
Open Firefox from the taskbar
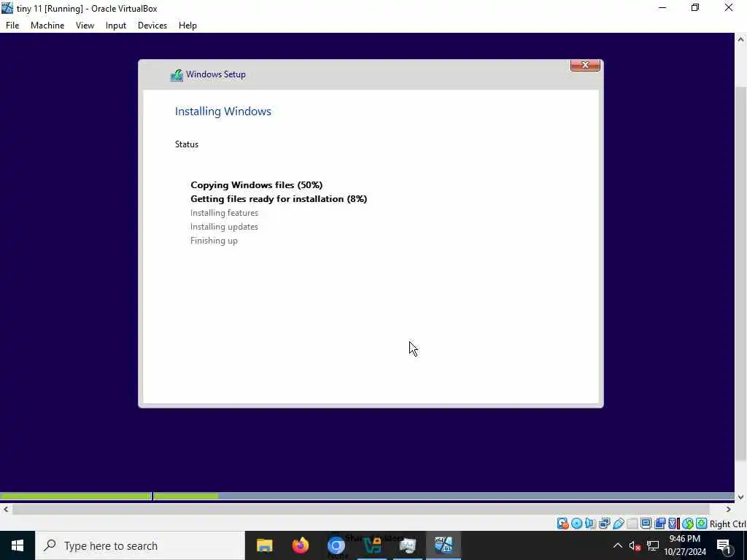300,545
